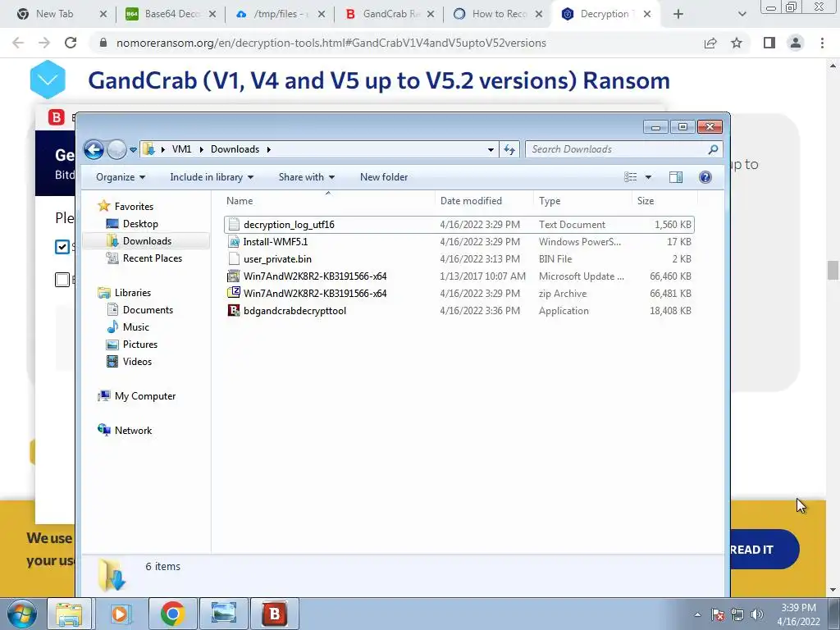Click Explorer forward navigation arrow
The height and width of the screenshot is (630, 840).
click(x=116, y=149)
